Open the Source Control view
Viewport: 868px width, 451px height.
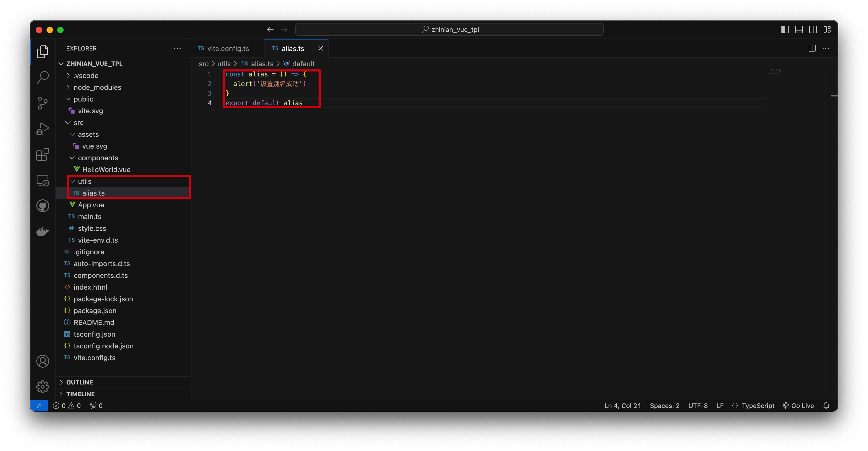point(42,103)
